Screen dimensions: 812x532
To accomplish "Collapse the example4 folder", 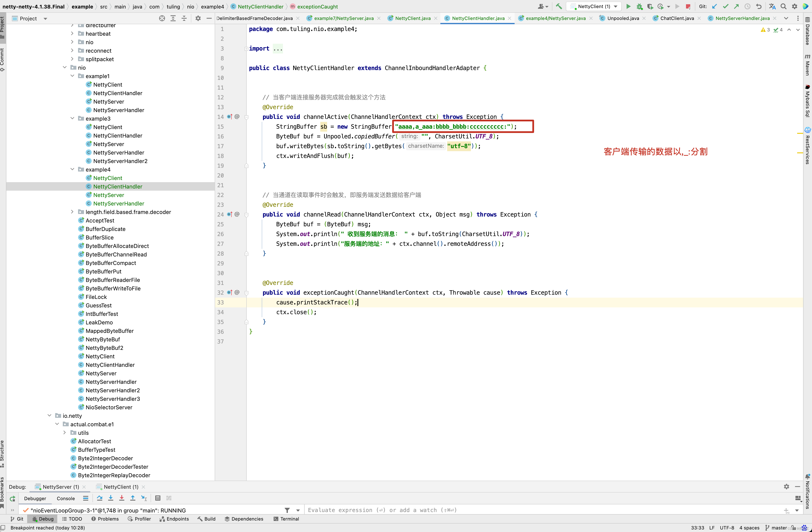I will click(72, 169).
